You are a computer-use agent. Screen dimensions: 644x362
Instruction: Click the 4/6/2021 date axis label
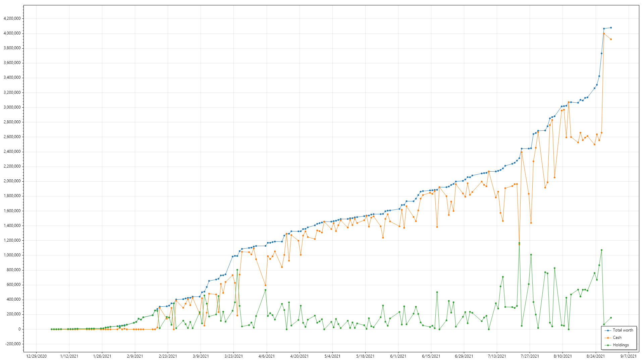click(267, 356)
